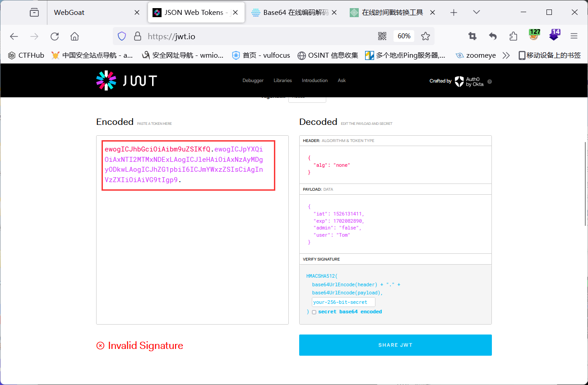Click the "alg": "none" header line
588x385 pixels.
click(x=332, y=165)
